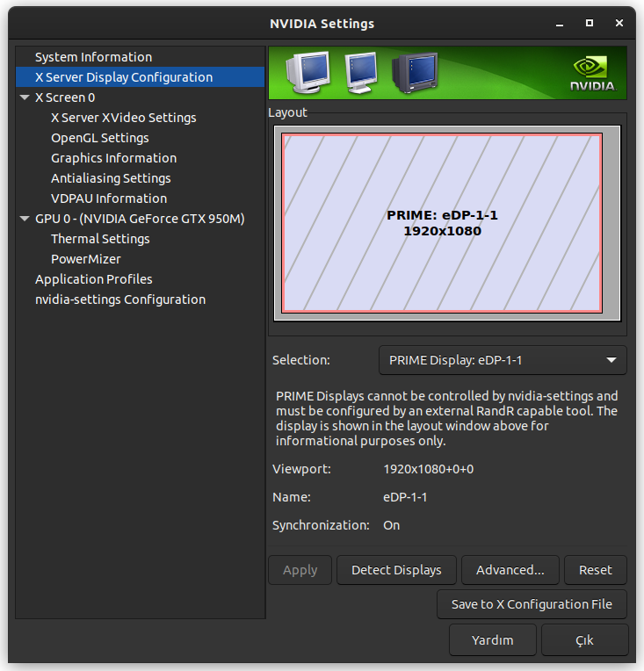
Task: Collapse the X Screen 0 tree node
Action: pyautogui.click(x=25, y=97)
